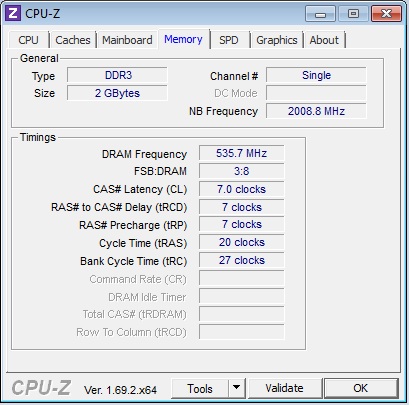Click the memory Type DDR3 field
Image resolution: width=409 pixels, height=405 pixels.
click(x=117, y=75)
